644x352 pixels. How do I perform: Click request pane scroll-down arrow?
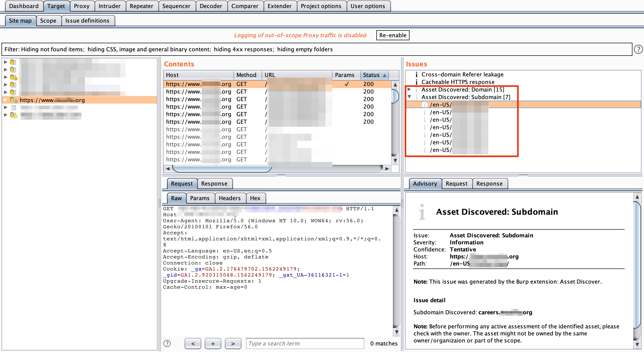click(x=396, y=332)
